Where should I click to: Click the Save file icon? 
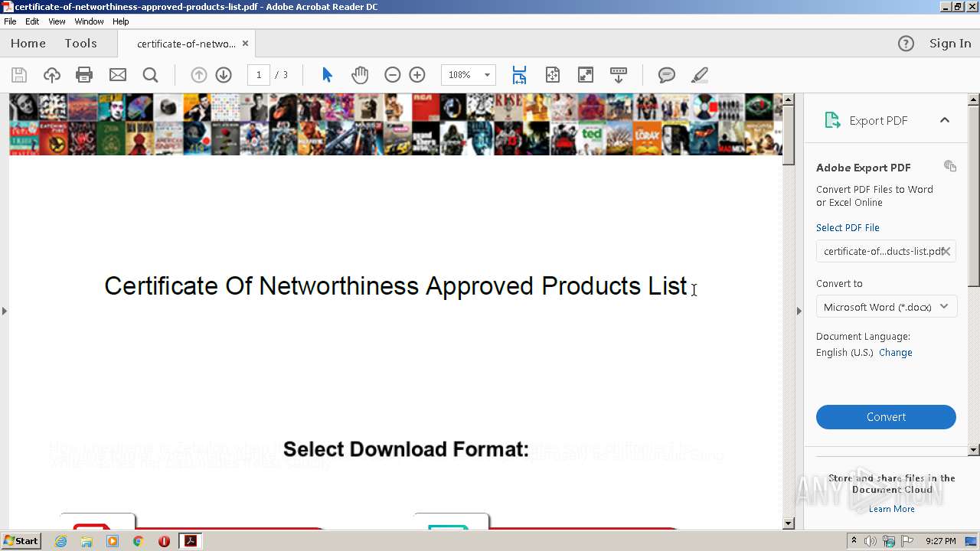[x=19, y=75]
